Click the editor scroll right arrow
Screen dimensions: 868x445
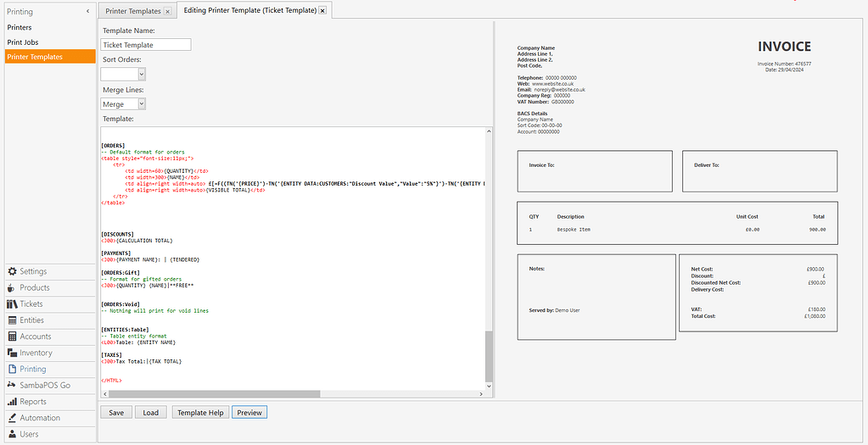tap(481, 393)
